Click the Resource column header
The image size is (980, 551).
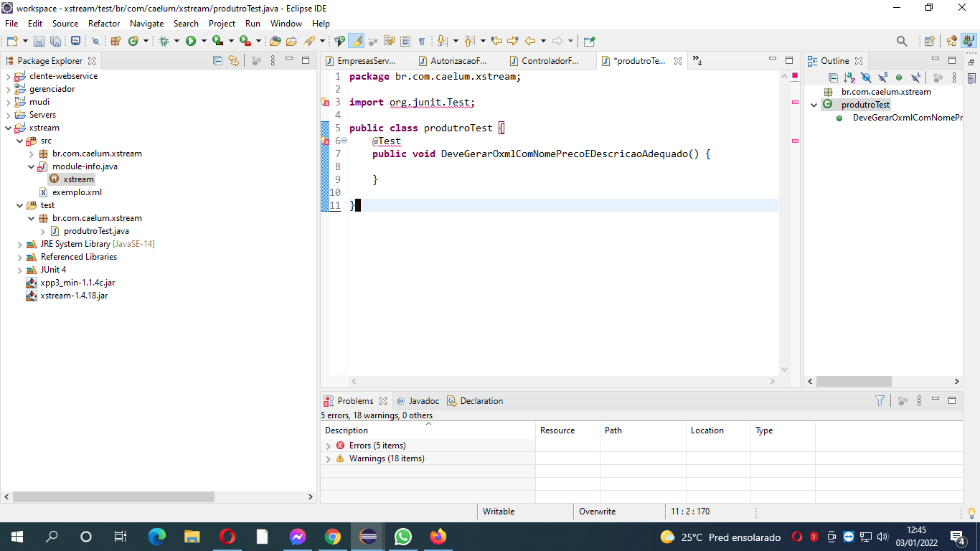[x=567, y=430]
